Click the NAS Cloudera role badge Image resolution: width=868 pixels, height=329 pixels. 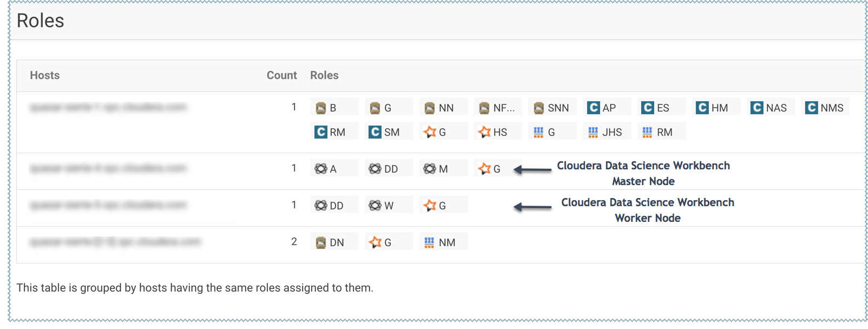coord(770,108)
